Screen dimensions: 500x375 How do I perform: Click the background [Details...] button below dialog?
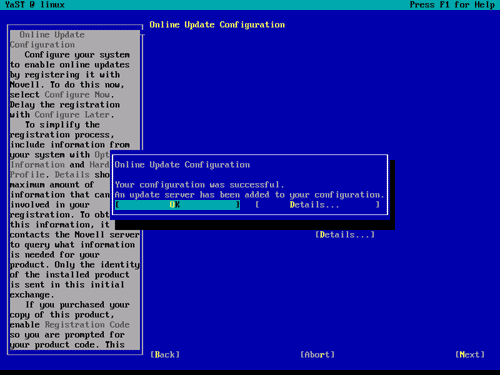pos(345,235)
